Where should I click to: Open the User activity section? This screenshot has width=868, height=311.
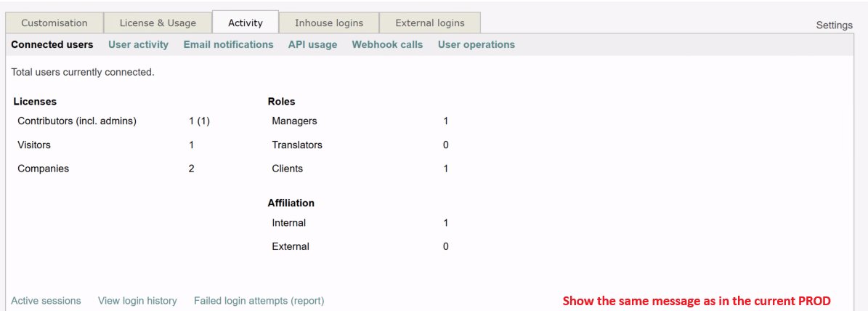point(138,44)
